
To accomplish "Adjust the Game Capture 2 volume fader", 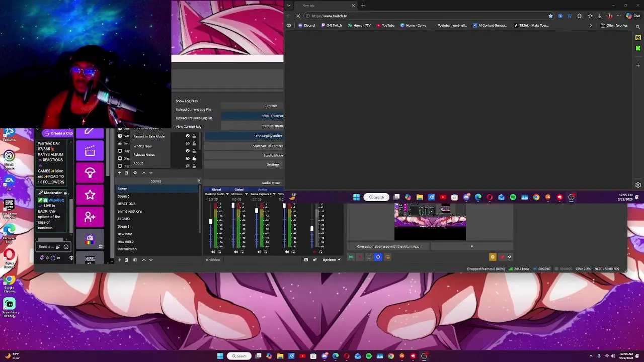I will point(257,211).
